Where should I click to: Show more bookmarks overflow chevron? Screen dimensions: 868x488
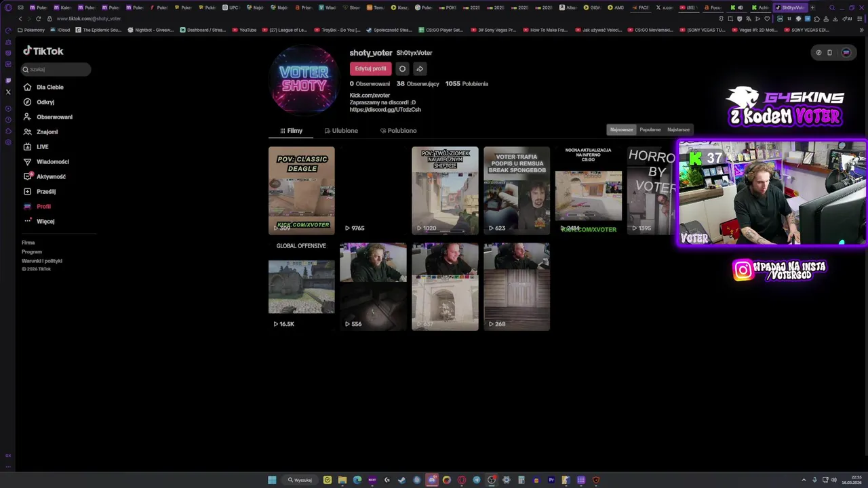[861, 30]
